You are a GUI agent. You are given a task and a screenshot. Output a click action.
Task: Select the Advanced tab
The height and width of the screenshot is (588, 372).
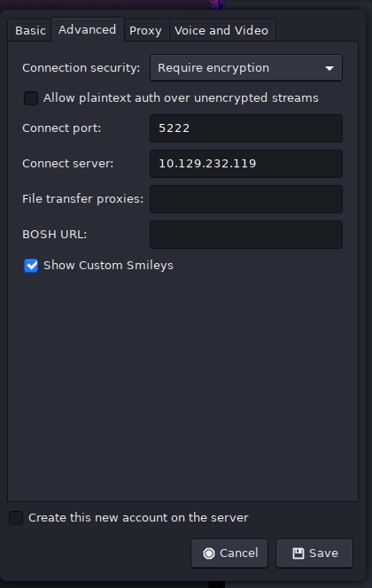(88, 29)
